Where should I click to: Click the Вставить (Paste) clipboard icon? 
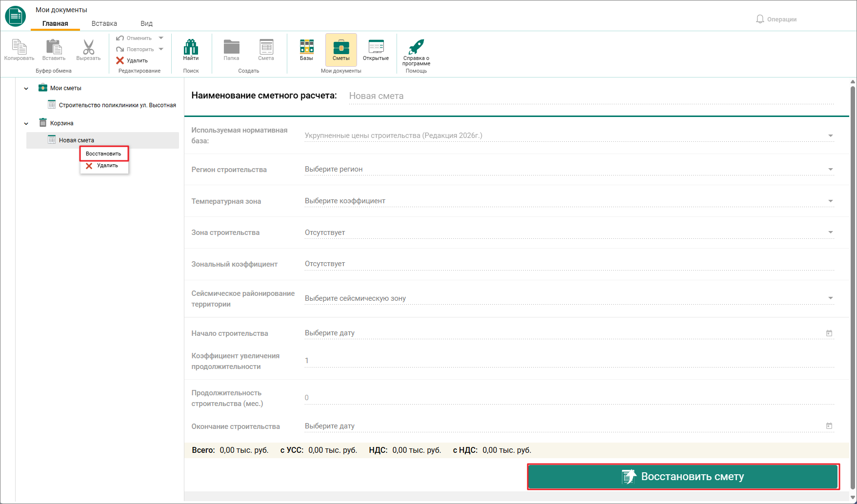tap(54, 47)
